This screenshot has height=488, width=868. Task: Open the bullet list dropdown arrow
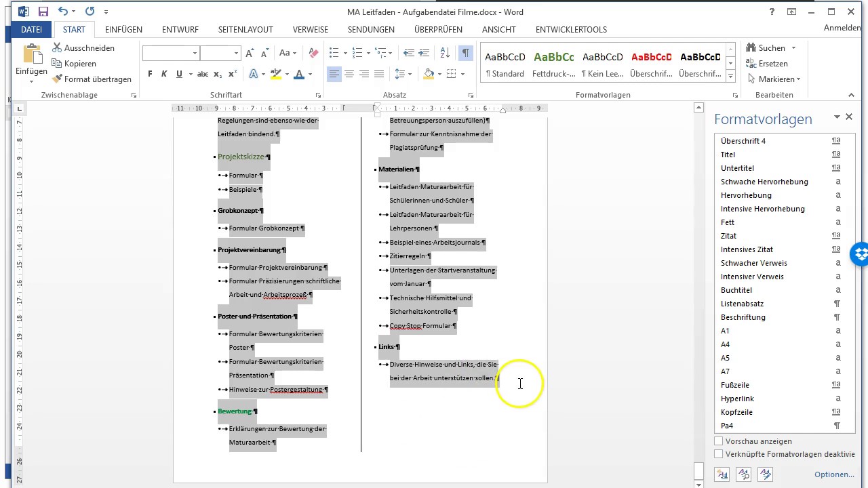coord(345,53)
